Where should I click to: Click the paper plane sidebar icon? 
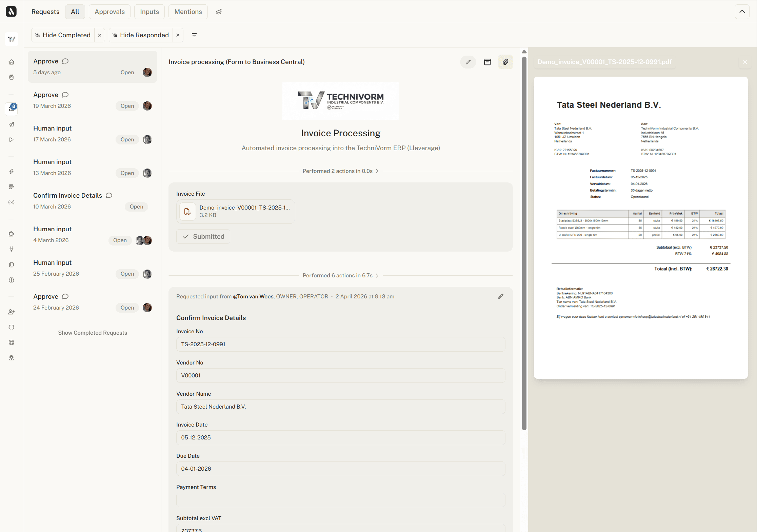12,124
